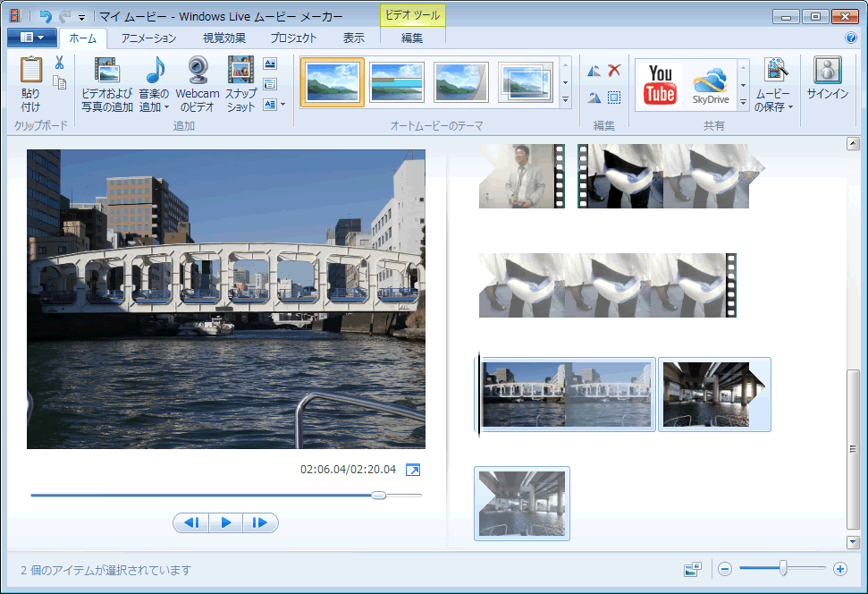The height and width of the screenshot is (594, 868).
Task: Step to the previous frame
Action: (x=191, y=522)
